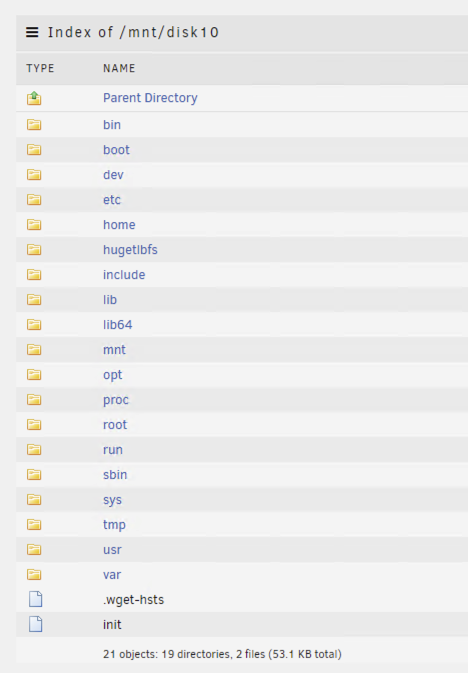The width and height of the screenshot is (468, 673).
Task: Click the folder icon for dev
Action: pyautogui.click(x=34, y=175)
